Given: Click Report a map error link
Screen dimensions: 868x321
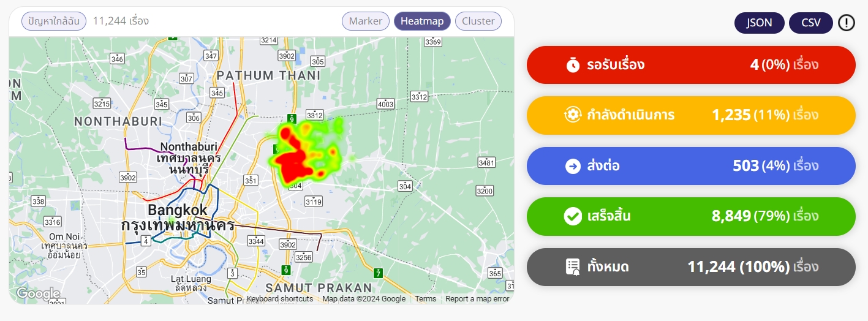Looking at the screenshot, I should [477, 299].
